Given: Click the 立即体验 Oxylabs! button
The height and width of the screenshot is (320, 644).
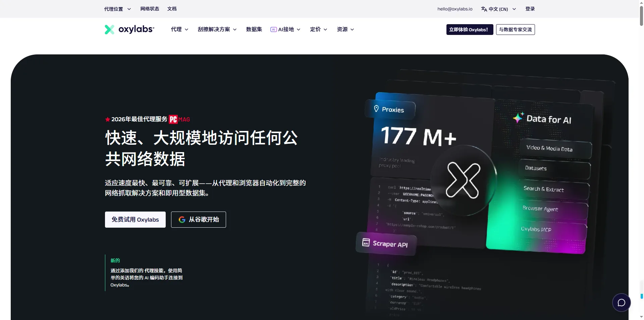Looking at the screenshot, I should tap(470, 30).
